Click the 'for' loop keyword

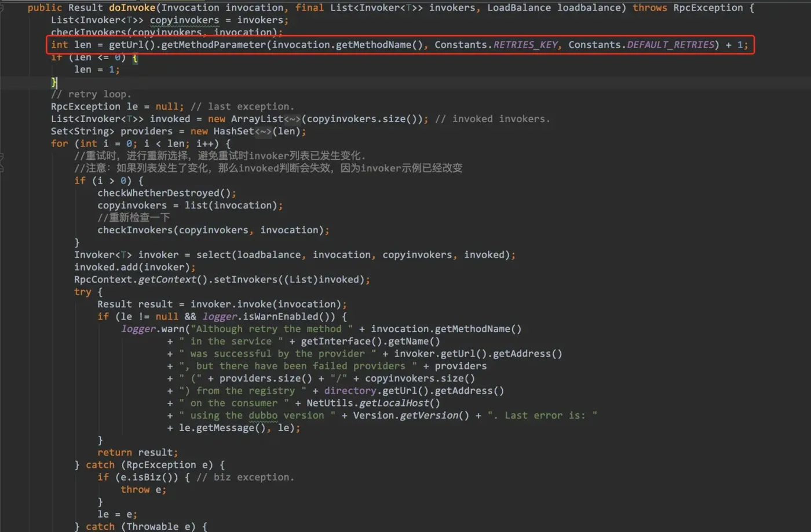pyautogui.click(x=59, y=144)
